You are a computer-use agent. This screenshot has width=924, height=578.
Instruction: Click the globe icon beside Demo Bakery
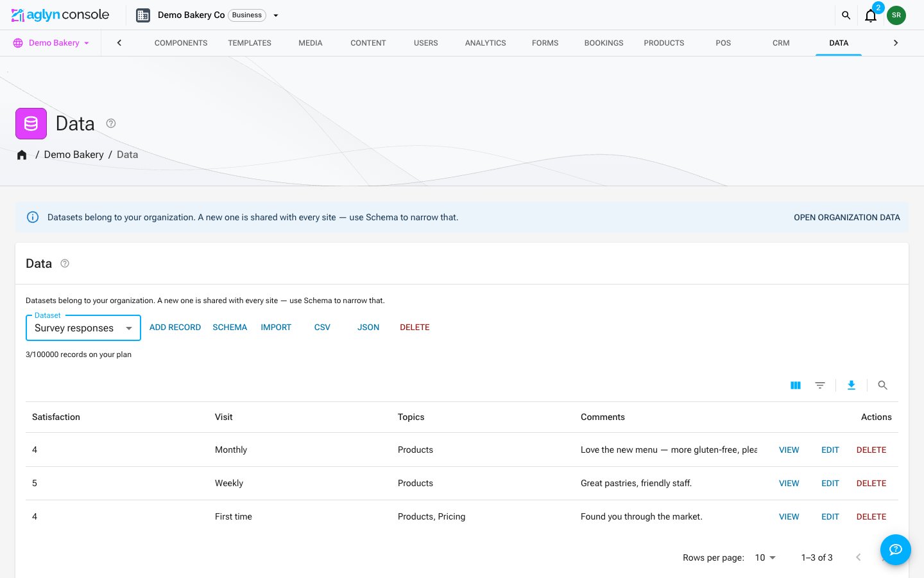click(x=18, y=43)
